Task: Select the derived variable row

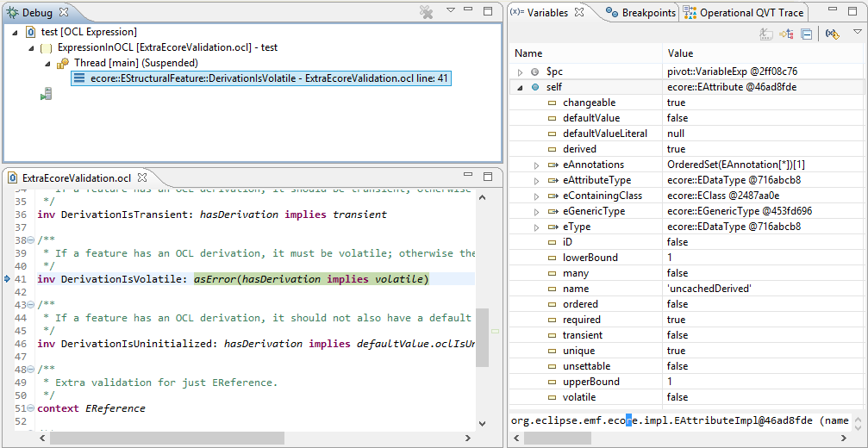Action: [686, 149]
